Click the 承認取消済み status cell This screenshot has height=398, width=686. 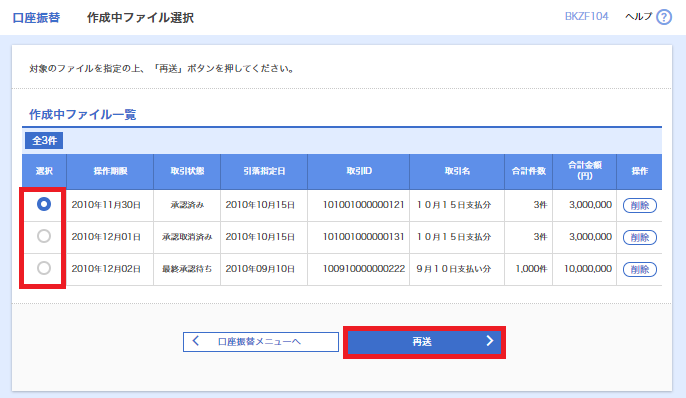click(x=187, y=237)
